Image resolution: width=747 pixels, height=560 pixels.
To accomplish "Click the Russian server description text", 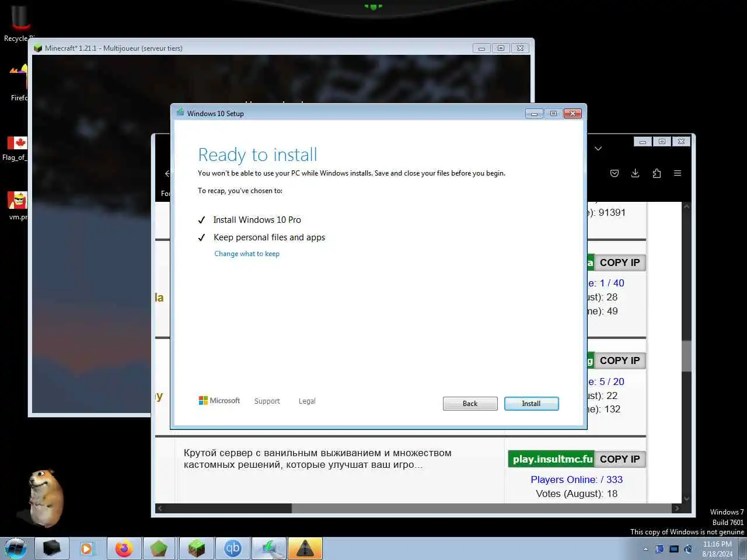I will [x=317, y=459].
